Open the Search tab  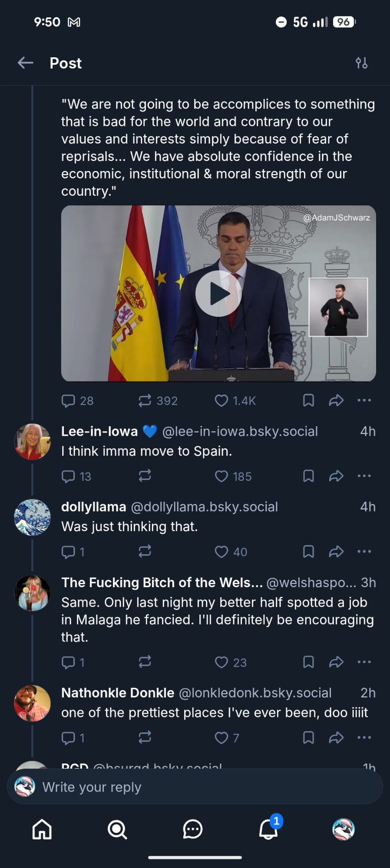click(x=117, y=829)
